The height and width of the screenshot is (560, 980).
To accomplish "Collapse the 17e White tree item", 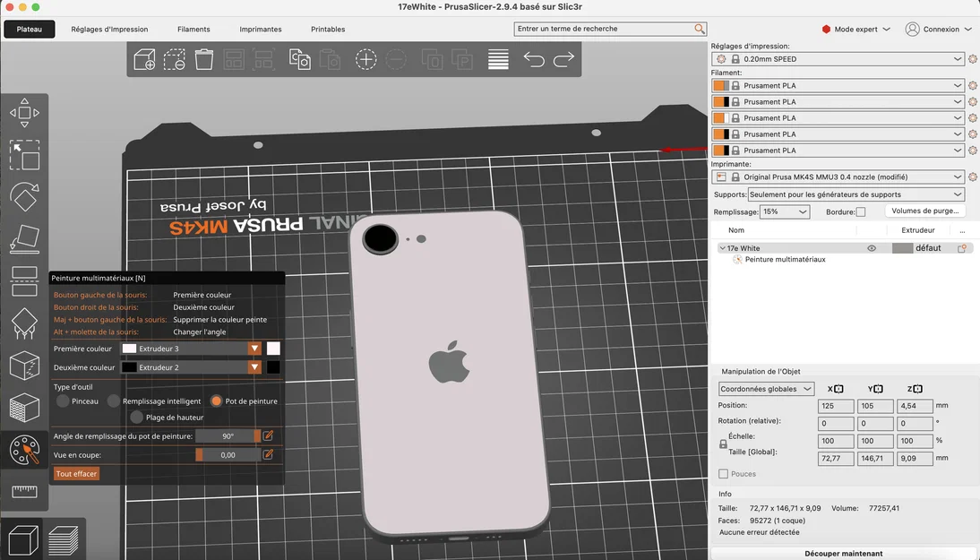I will 723,248.
